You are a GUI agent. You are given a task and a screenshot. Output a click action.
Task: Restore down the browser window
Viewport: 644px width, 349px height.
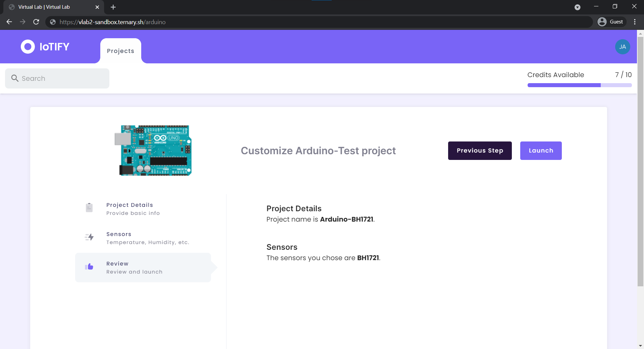tap(615, 6)
